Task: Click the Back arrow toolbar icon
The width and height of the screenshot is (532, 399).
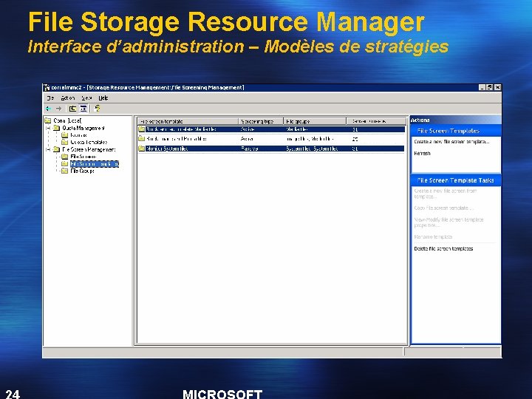Action: click(x=49, y=109)
